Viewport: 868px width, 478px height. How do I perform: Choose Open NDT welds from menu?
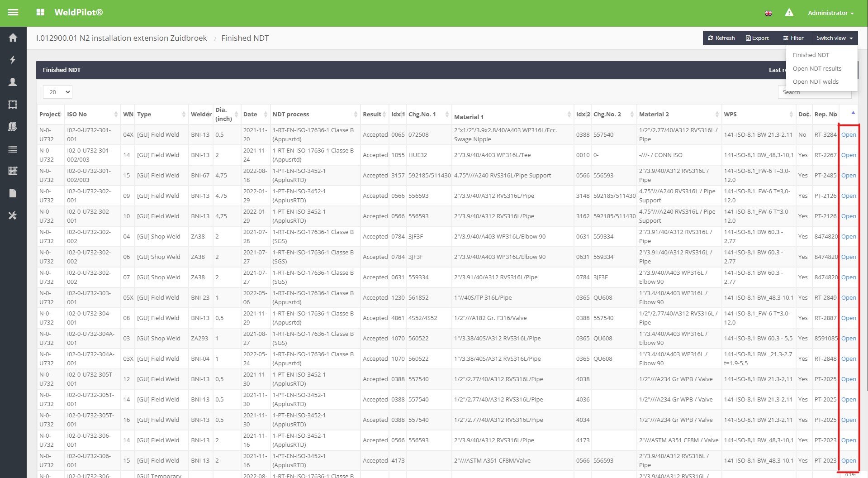[816, 81]
